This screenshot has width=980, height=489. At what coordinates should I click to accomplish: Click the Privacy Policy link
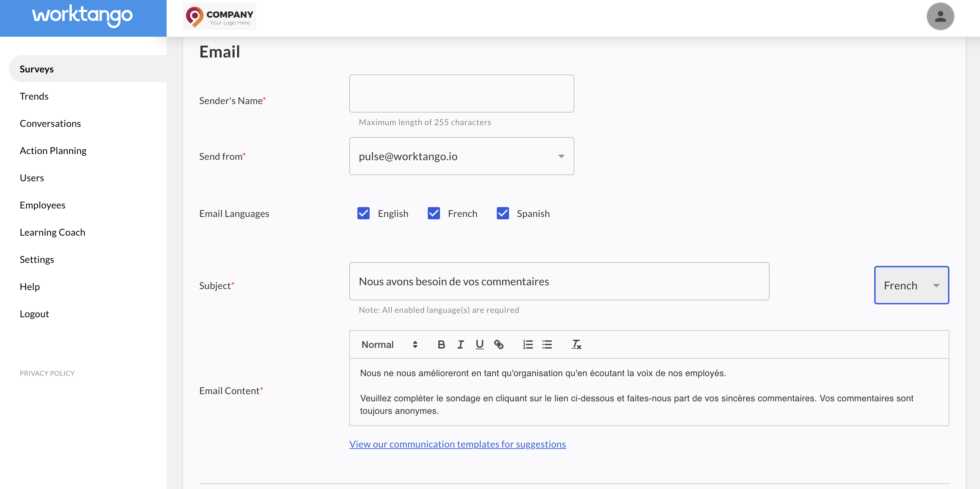point(47,373)
